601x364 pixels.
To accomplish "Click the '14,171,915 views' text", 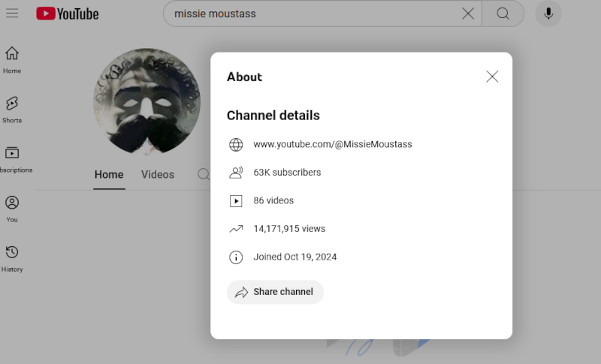I will [x=289, y=229].
